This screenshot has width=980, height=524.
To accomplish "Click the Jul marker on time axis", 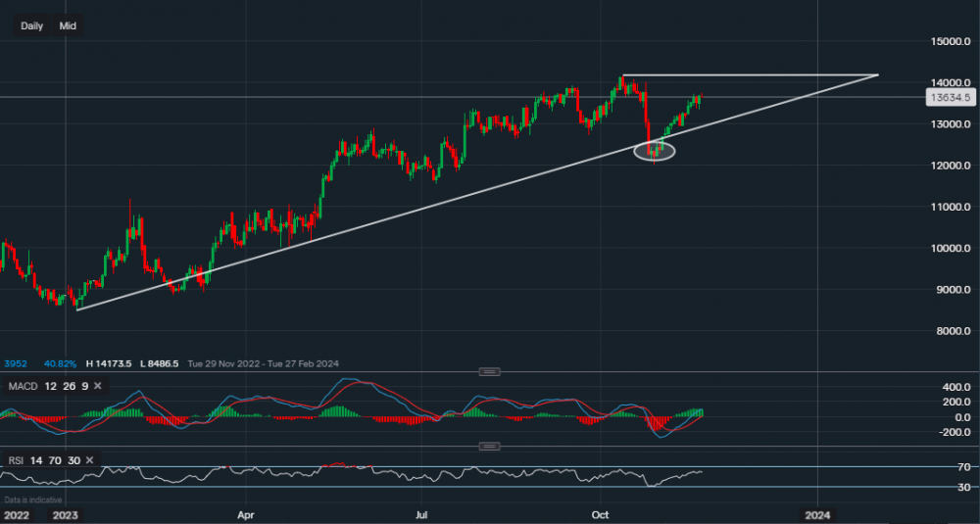I will tap(421, 514).
